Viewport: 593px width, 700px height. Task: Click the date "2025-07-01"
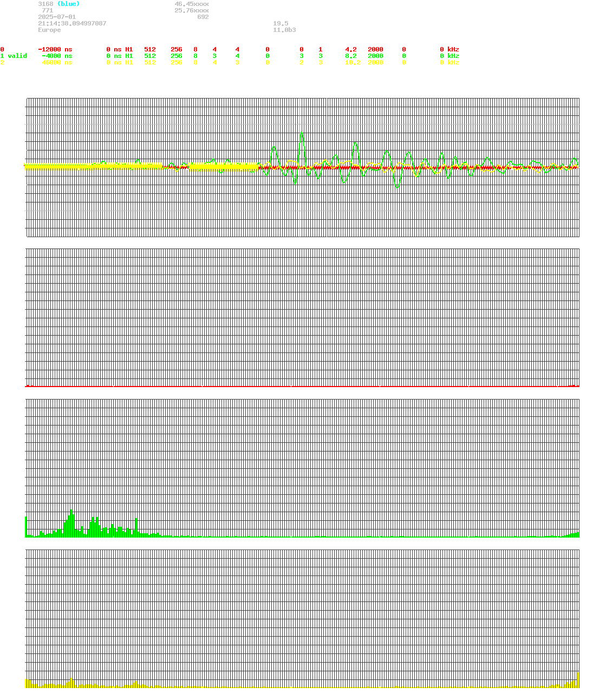pos(57,17)
